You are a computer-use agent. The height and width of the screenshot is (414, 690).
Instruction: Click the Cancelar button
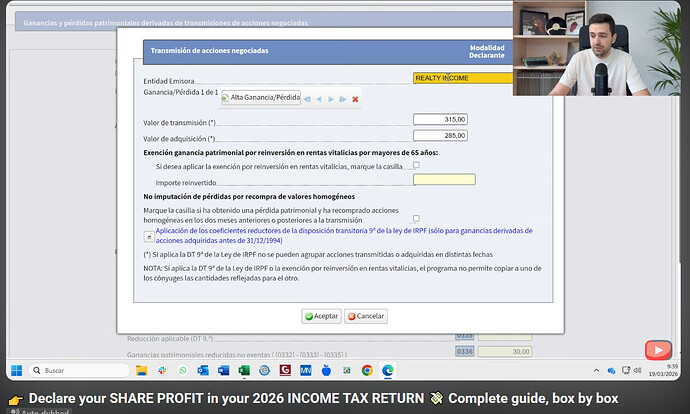click(x=366, y=316)
